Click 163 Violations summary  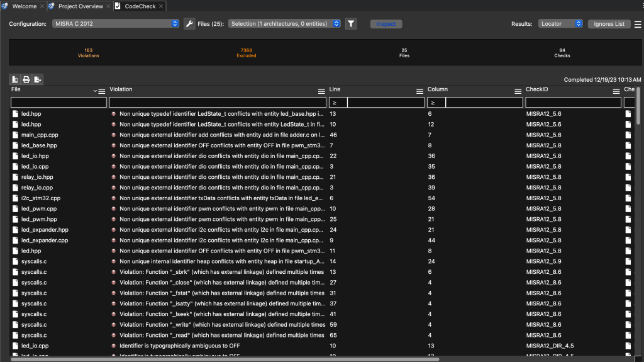click(x=88, y=53)
